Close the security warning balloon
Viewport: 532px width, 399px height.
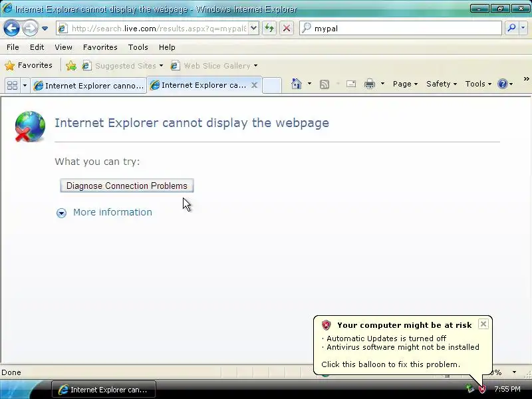pos(483,324)
